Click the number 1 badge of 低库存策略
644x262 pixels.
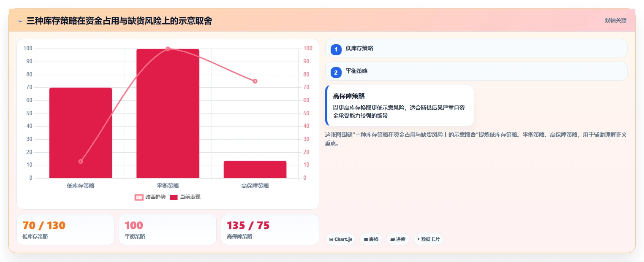336,50
